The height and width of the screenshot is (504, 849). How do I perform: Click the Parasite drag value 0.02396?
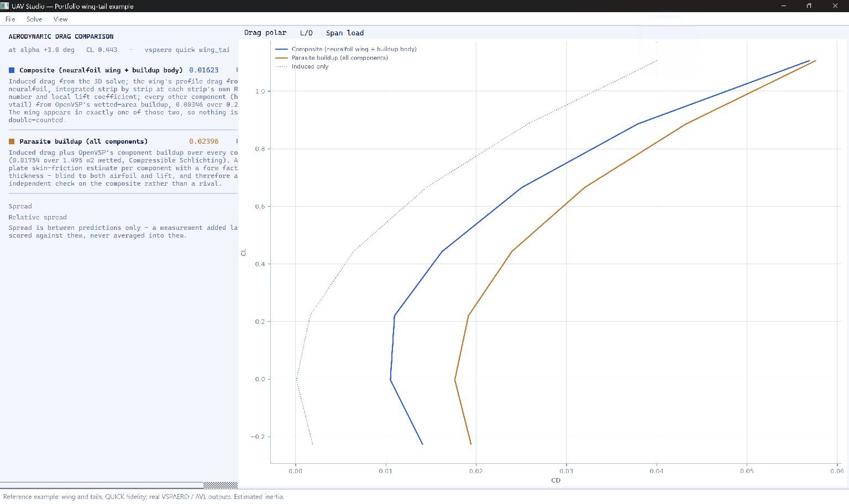coord(204,141)
